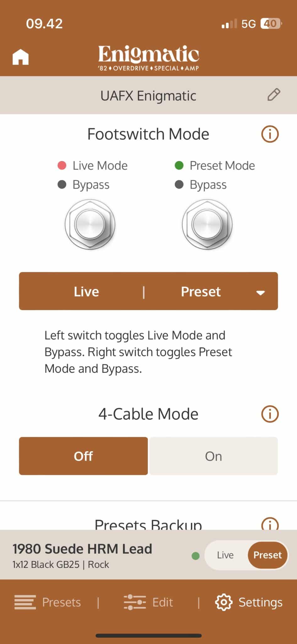Select the 1980 Suede HRM Lead preset

click(x=82, y=555)
